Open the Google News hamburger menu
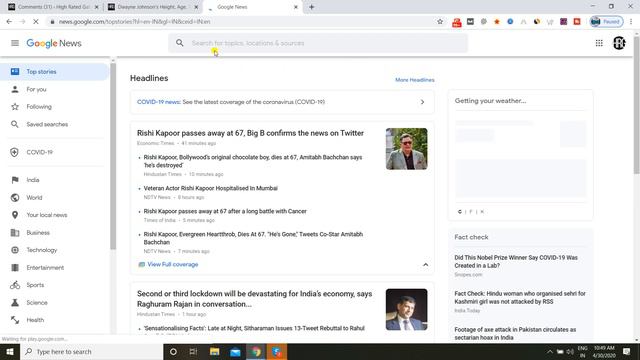 [15, 43]
